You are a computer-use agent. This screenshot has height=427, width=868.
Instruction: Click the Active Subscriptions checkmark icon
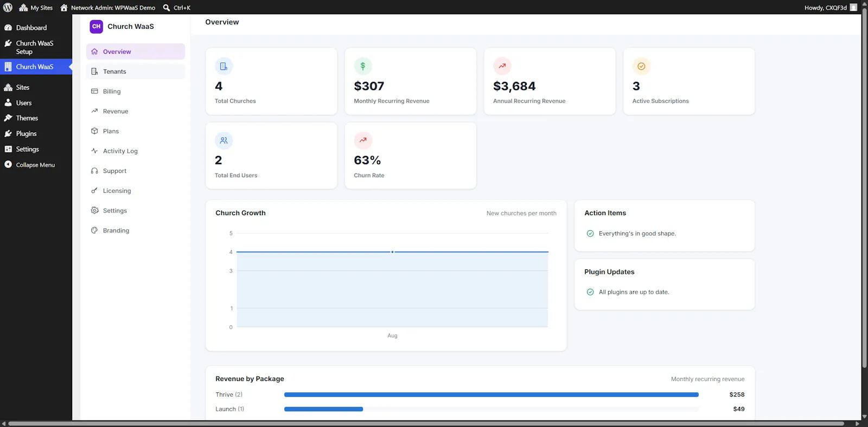click(641, 66)
